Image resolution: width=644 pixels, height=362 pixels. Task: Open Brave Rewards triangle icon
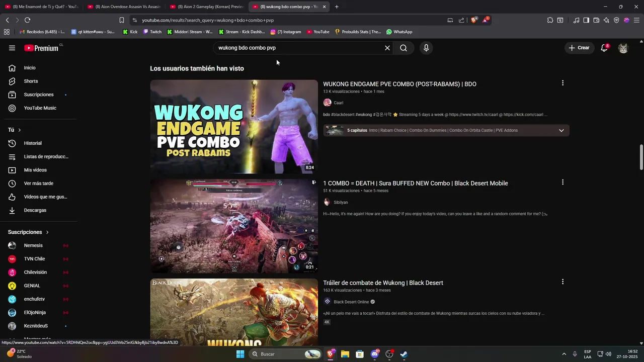(486, 20)
